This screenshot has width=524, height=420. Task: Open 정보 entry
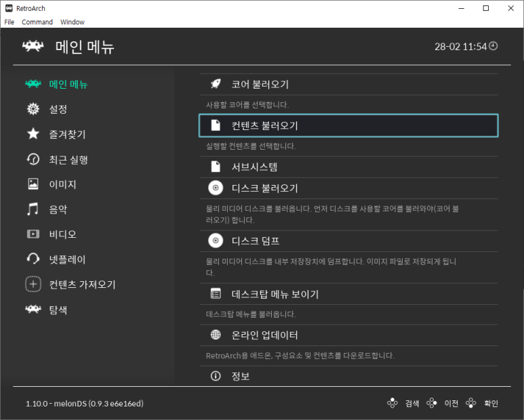[348, 376]
